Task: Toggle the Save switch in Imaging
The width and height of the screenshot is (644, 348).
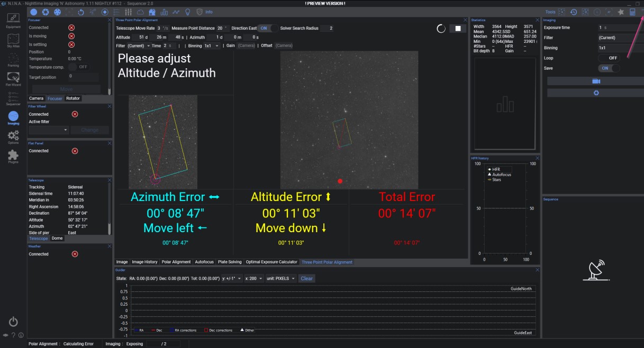Action: coord(609,68)
